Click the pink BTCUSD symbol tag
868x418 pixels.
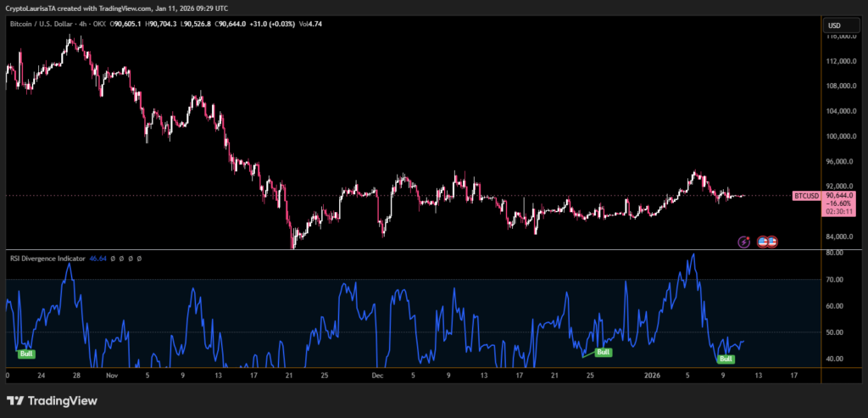[806, 196]
